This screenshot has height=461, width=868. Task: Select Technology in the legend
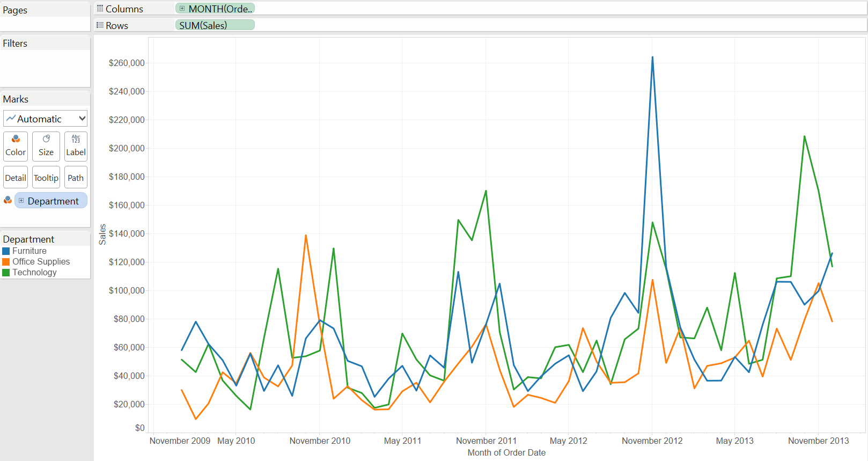pyautogui.click(x=34, y=273)
